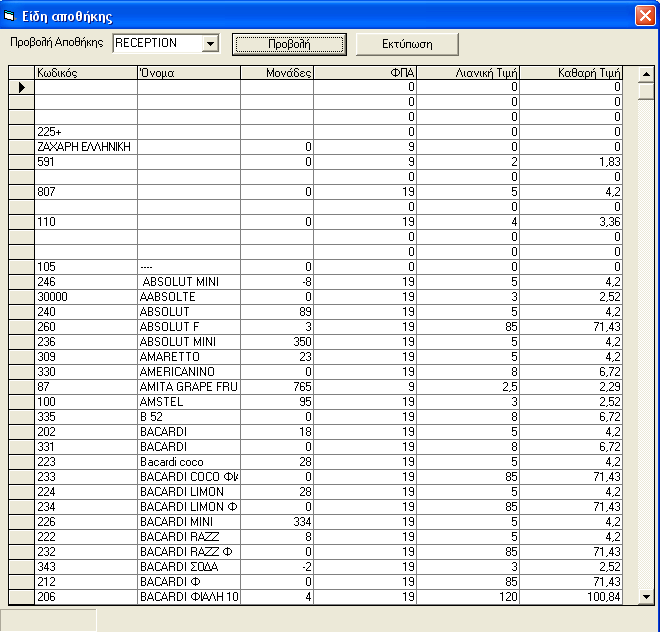This screenshot has width=660, height=632.
Task: Select the AMARETTO name cell
Action: (189, 357)
